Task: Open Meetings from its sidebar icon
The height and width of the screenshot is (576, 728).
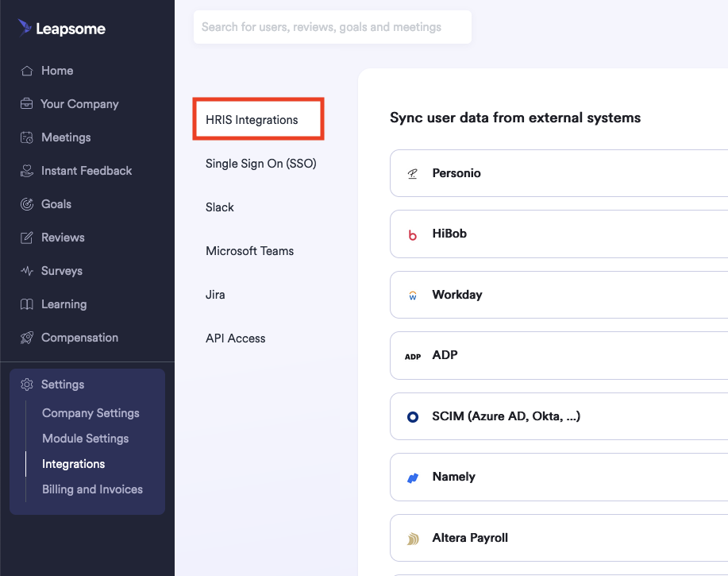Action: tap(28, 137)
